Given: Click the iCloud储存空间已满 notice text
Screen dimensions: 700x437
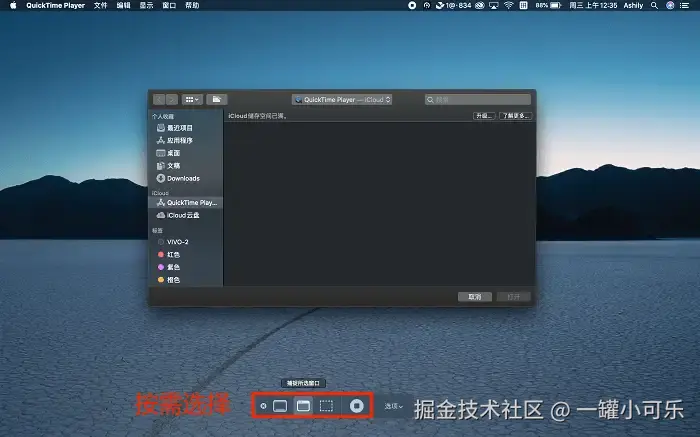Looking at the screenshot, I should click(x=257, y=116).
